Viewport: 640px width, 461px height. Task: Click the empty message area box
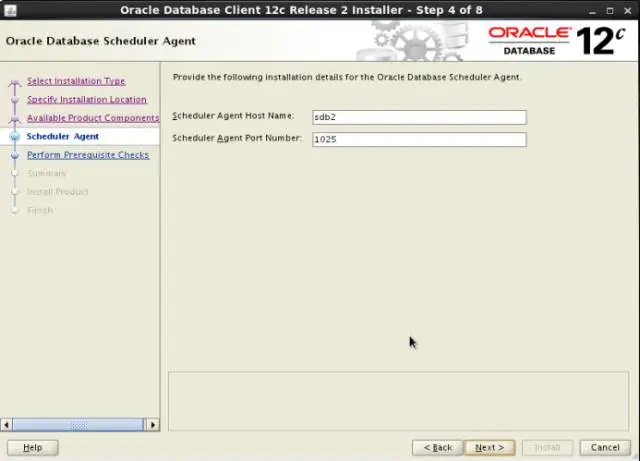(398, 401)
